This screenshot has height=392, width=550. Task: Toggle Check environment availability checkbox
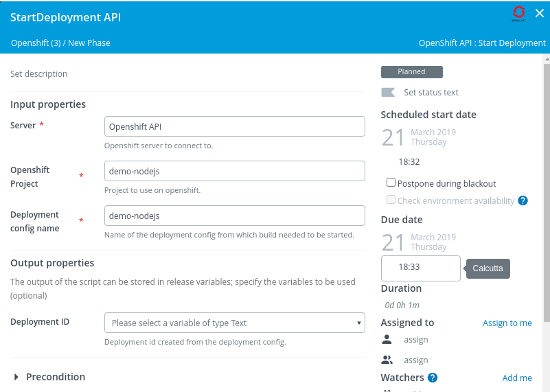point(391,200)
